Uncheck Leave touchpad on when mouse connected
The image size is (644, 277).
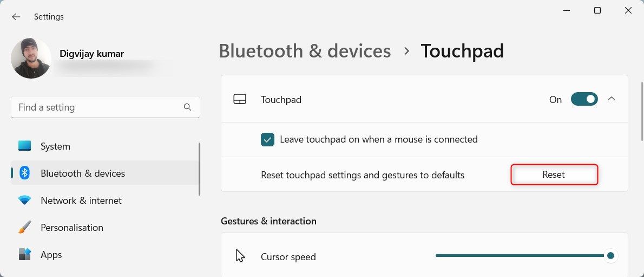coord(267,139)
